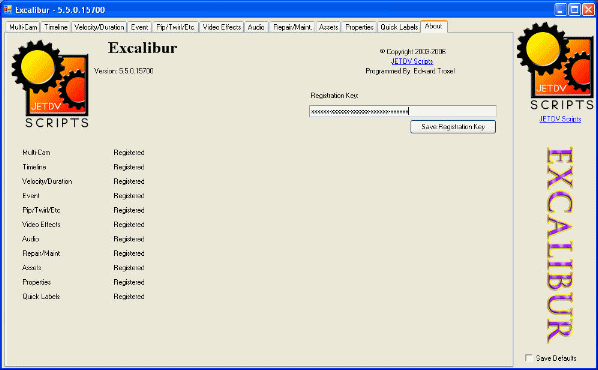Click Registered status next to Event
This screenshot has height=370, width=598.
(x=129, y=196)
